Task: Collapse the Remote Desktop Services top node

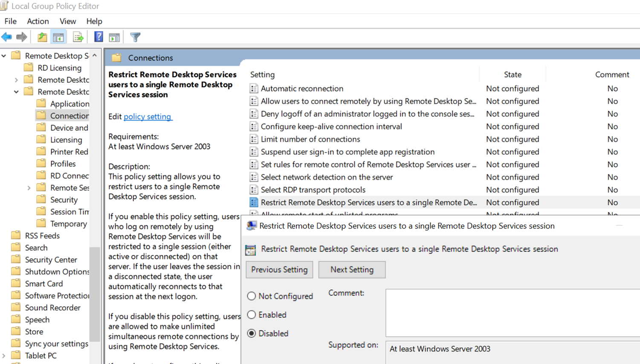Action: (4, 56)
